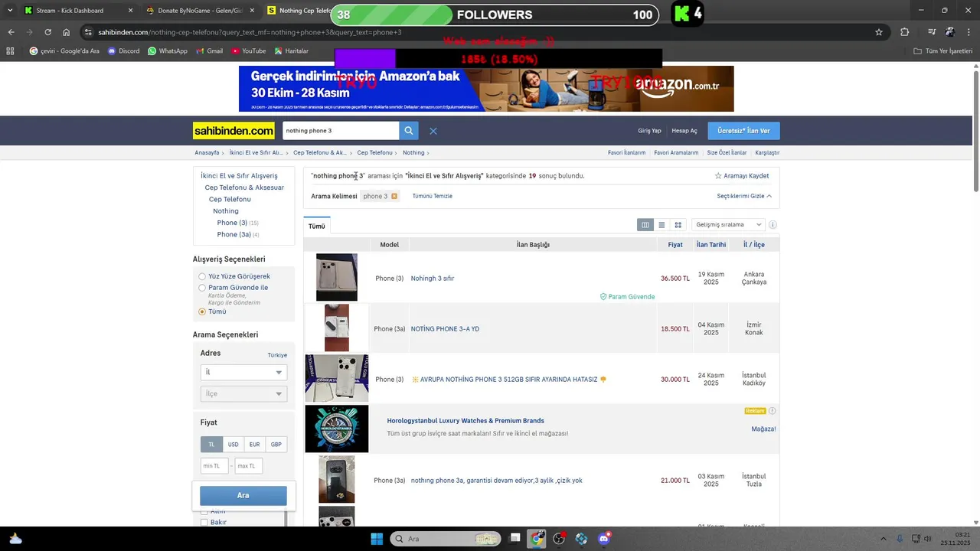Click the browser home icon
The height and width of the screenshot is (551, 980).
(67, 32)
